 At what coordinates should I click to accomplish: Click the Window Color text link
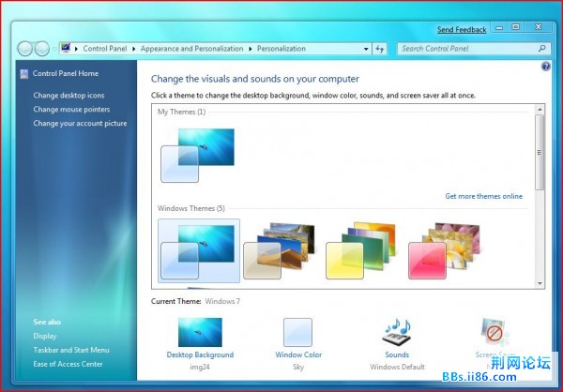click(x=298, y=354)
